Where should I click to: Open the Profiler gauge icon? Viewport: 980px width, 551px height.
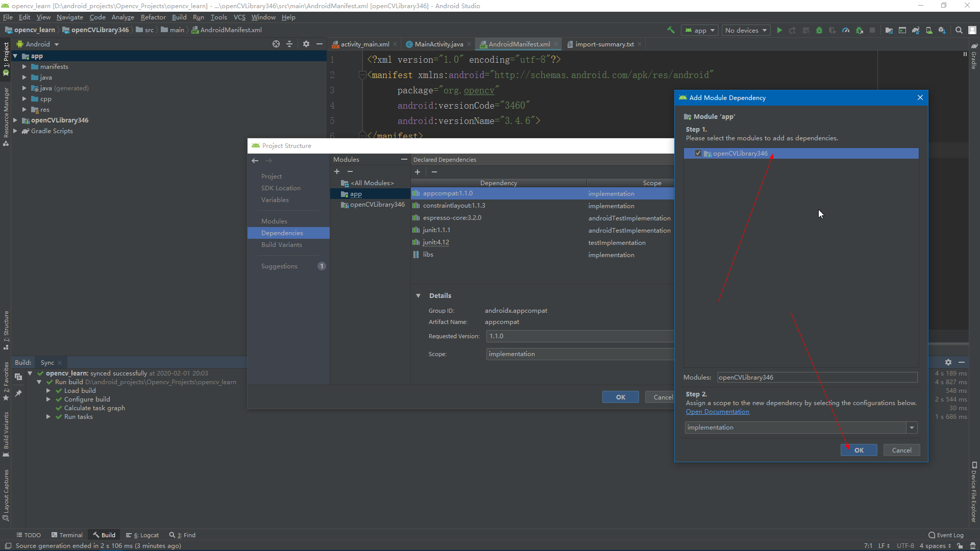click(846, 30)
